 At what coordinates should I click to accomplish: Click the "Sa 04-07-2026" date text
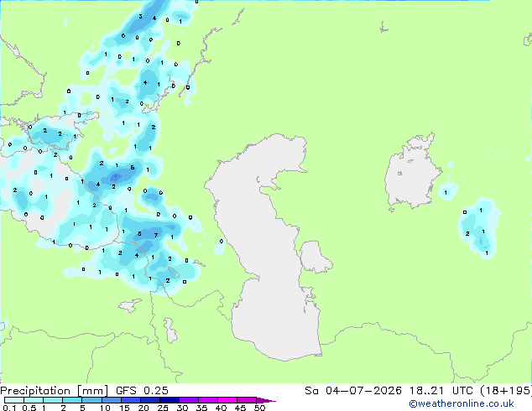click(353, 391)
